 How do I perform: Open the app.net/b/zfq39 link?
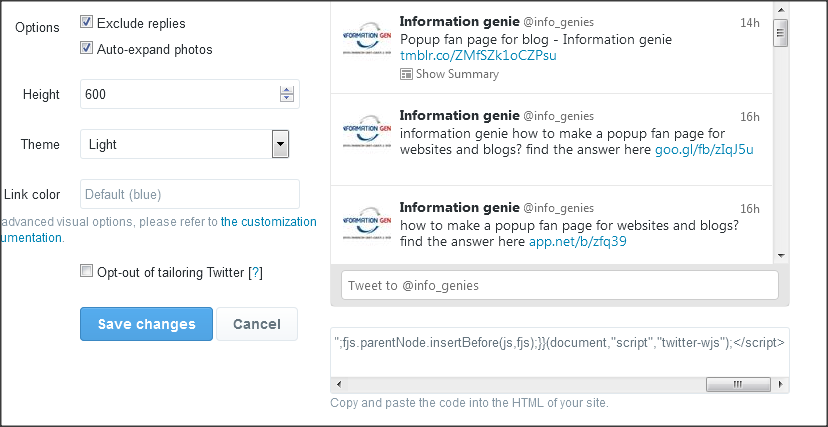coord(578,242)
